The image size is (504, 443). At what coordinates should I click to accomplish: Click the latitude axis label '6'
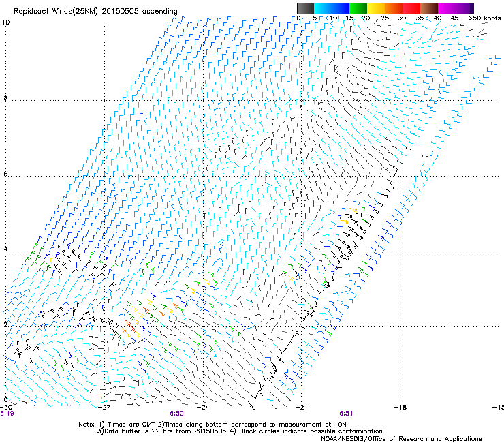5,174
